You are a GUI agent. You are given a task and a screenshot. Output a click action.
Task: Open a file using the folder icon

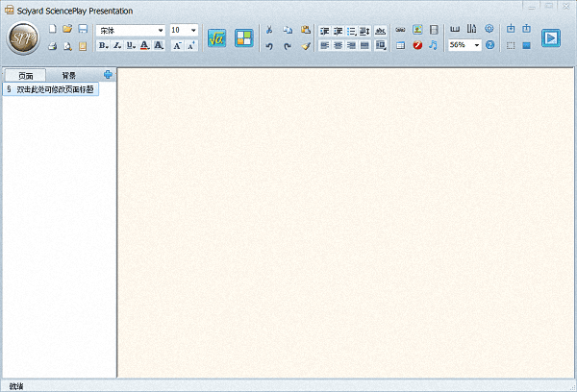[67, 30]
